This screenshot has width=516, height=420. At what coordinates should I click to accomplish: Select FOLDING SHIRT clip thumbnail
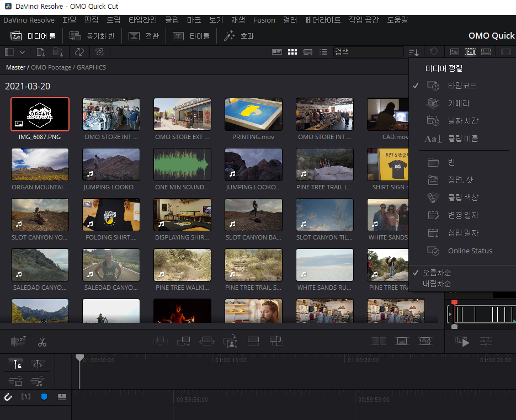[x=111, y=215]
